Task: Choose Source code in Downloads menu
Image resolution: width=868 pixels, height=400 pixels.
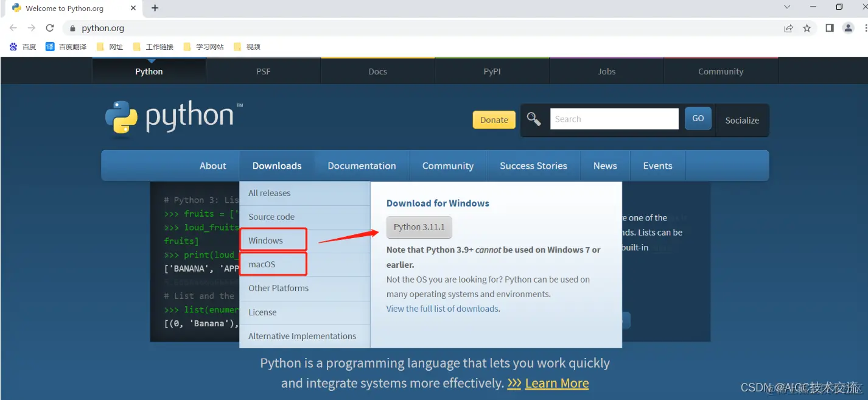Action: point(305,217)
